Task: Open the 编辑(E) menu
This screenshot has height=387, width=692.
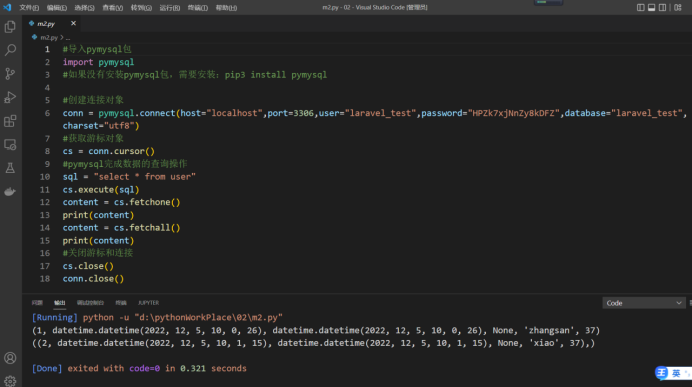Action: point(57,8)
